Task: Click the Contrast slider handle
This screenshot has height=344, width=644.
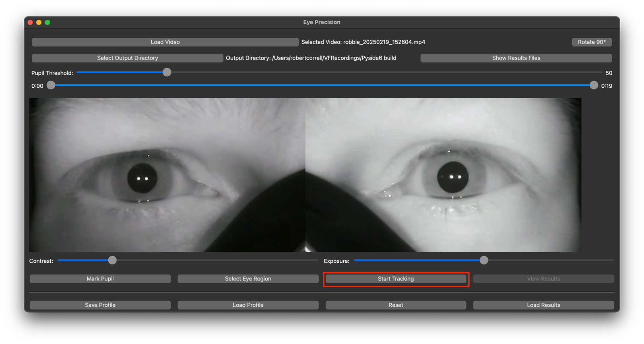Action: tap(112, 260)
